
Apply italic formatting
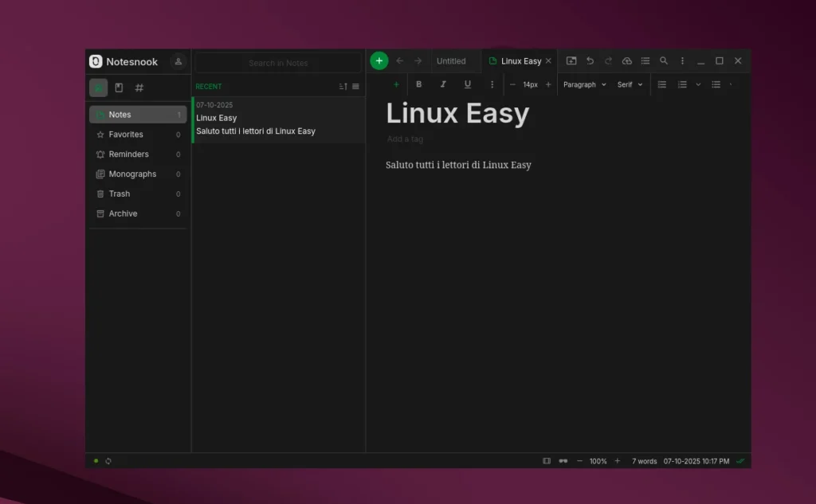pos(443,84)
